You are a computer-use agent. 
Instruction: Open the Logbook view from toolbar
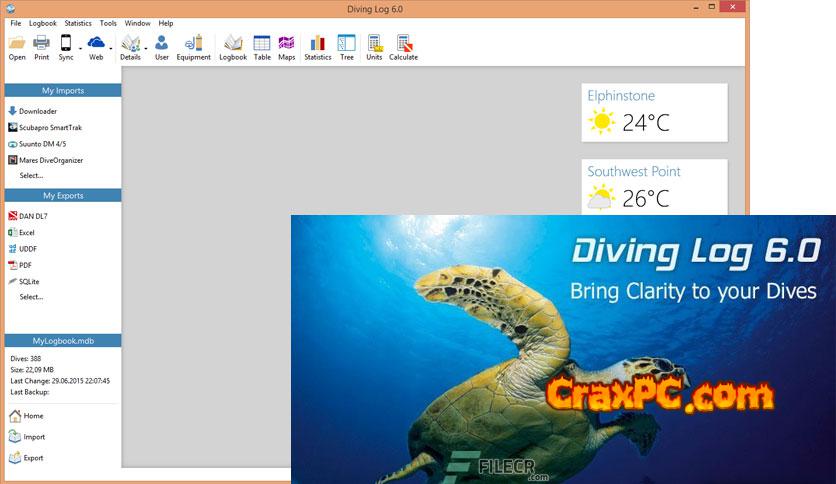click(x=233, y=47)
